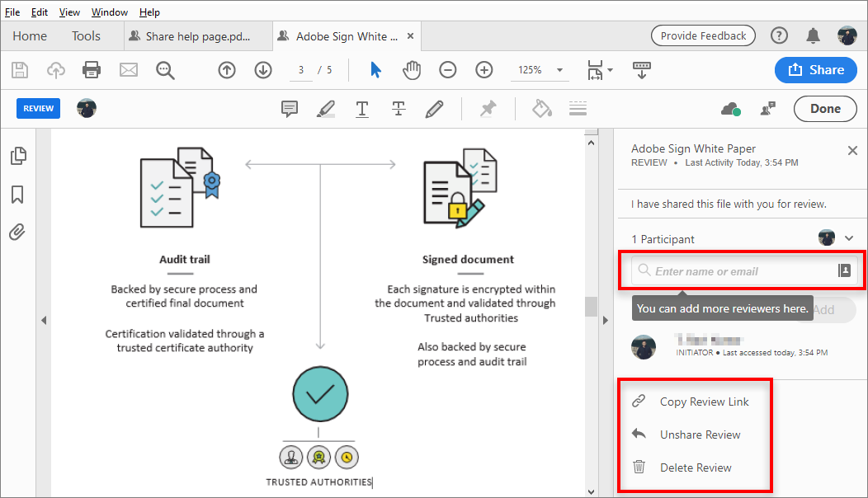Collapse the 1 Participant list
This screenshot has height=498, width=868.
pyautogui.click(x=851, y=238)
